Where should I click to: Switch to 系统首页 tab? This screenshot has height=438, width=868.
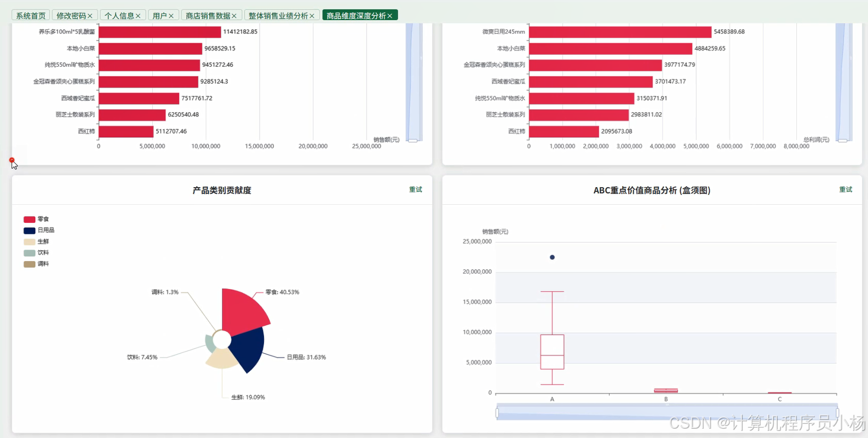point(31,16)
